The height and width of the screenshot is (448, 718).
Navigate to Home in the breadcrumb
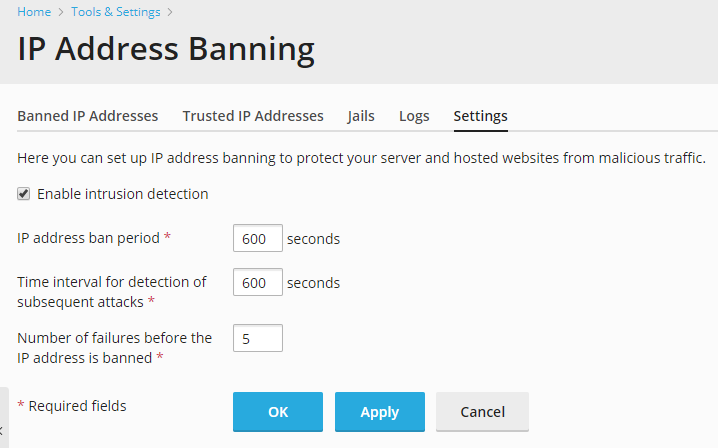[34, 12]
